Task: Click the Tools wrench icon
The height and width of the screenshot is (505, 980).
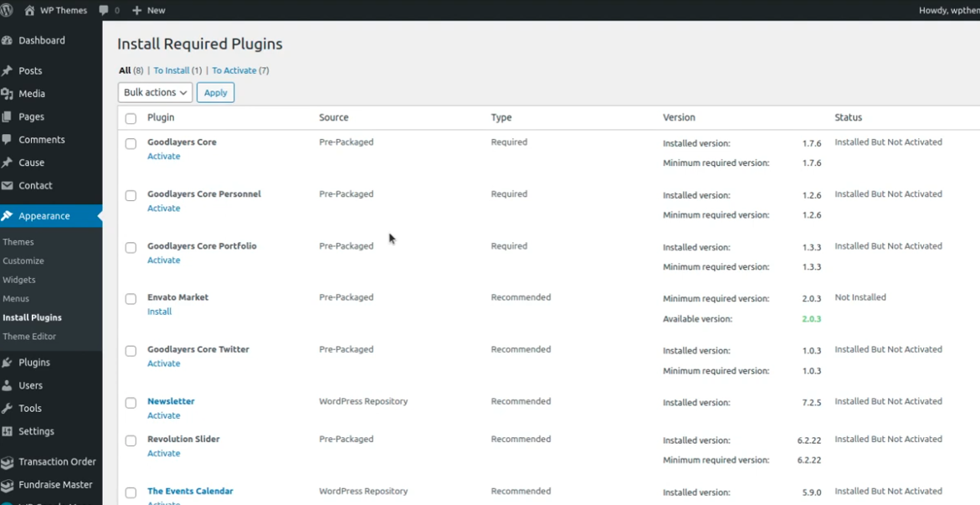Action: tap(8, 409)
